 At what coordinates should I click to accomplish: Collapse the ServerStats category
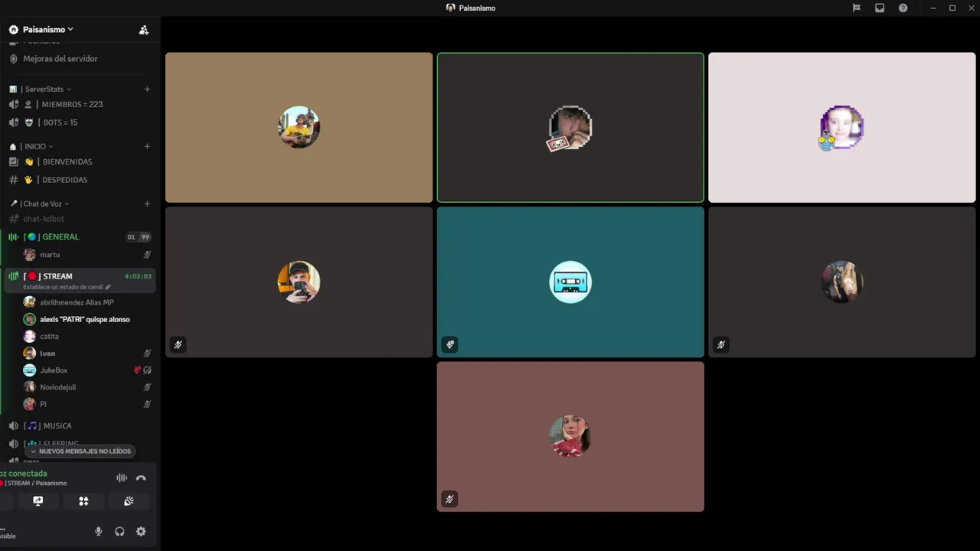[47, 90]
